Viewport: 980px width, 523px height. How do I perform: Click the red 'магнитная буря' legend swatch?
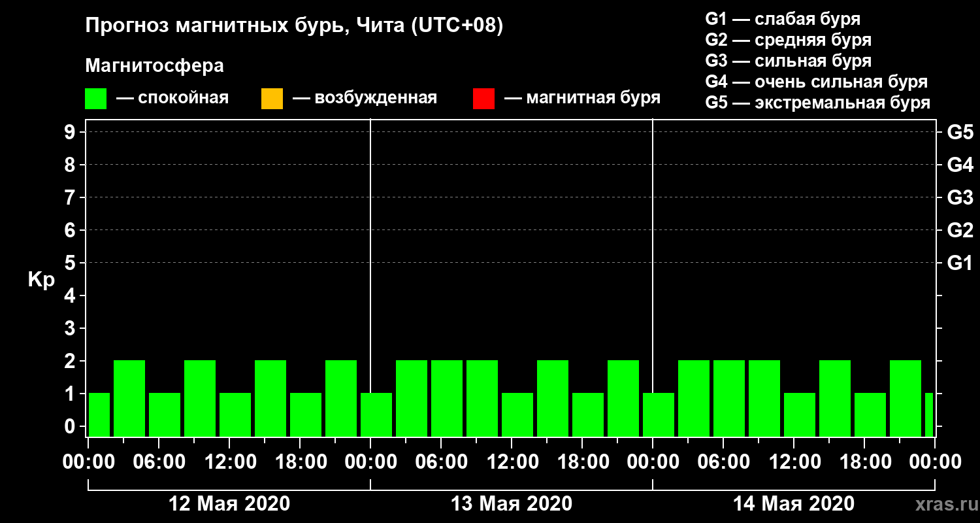tap(483, 99)
